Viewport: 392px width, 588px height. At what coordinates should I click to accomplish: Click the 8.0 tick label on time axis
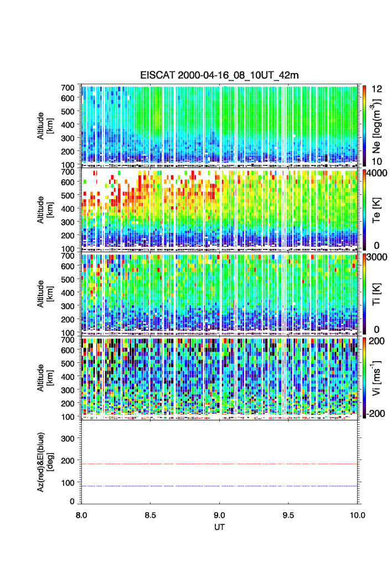pos(82,514)
